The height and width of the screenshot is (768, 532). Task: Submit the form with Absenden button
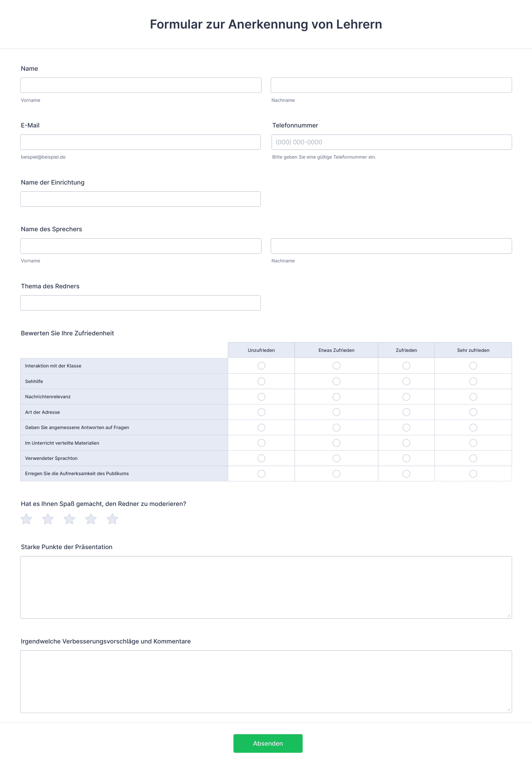[268, 743]
